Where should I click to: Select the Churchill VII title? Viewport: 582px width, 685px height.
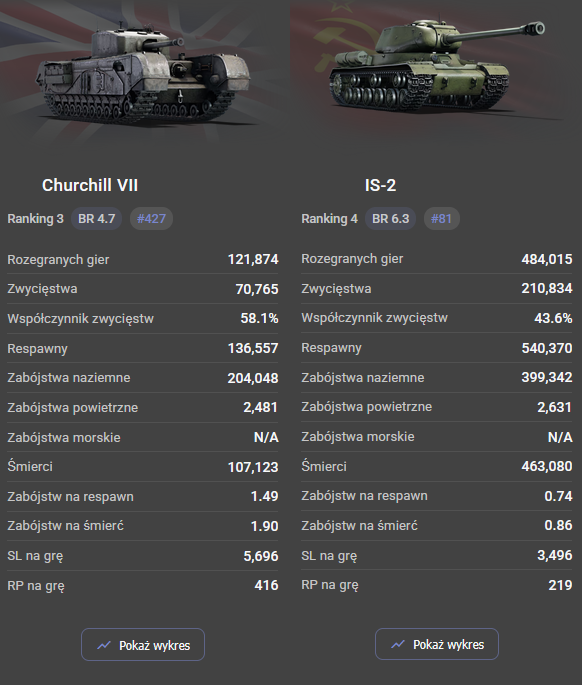(x=90, y=185)
